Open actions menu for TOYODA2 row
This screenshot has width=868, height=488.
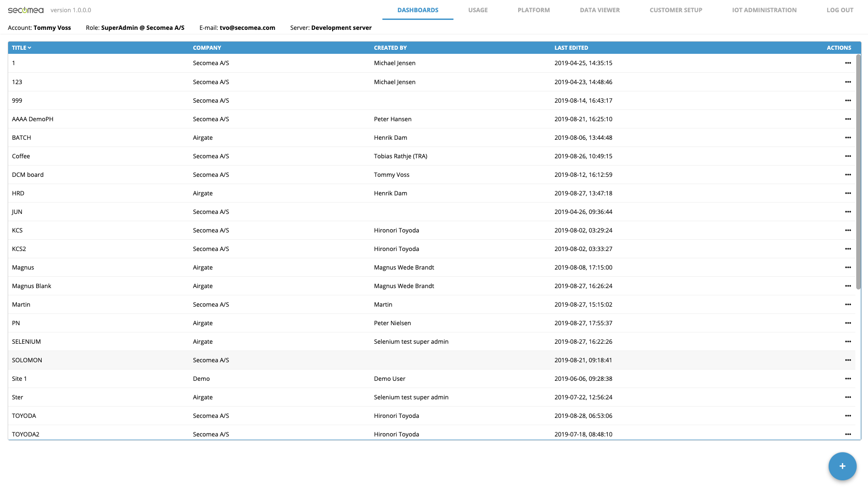(848, 434)
